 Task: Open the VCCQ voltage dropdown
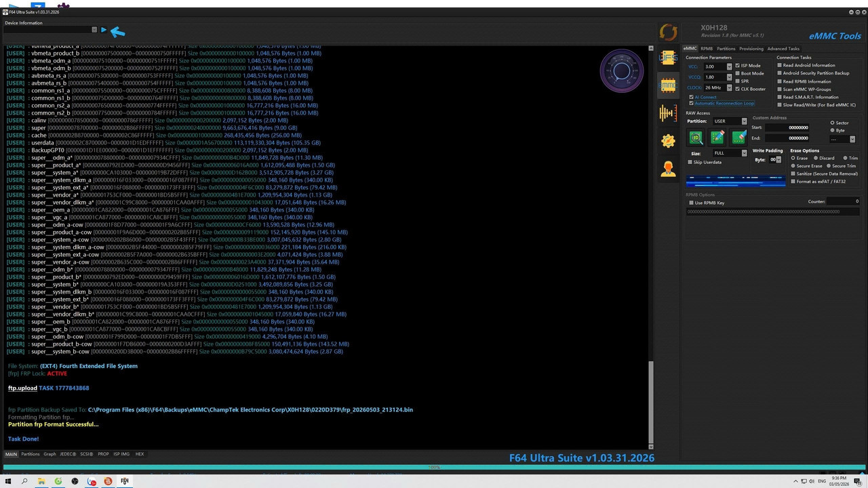click(x=730, y=77)
